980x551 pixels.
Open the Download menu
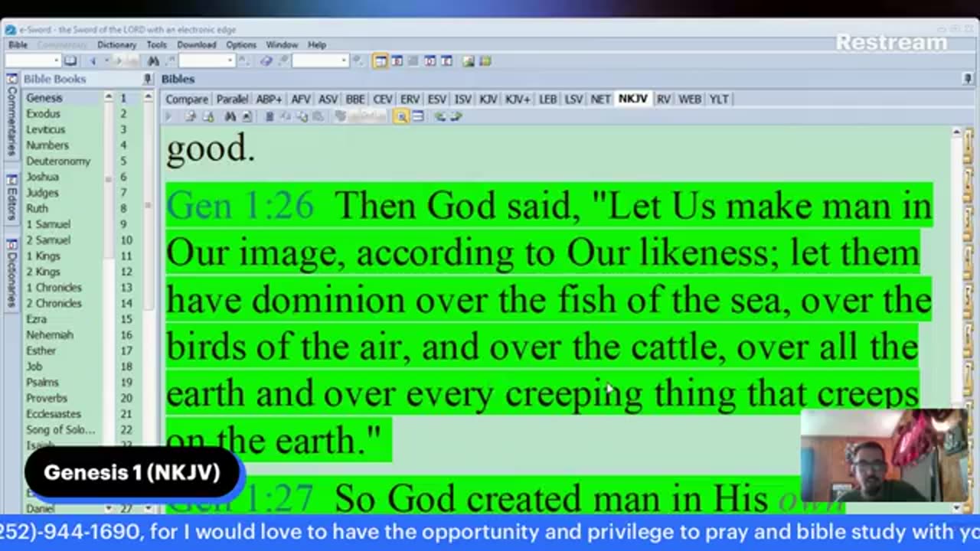196,45
